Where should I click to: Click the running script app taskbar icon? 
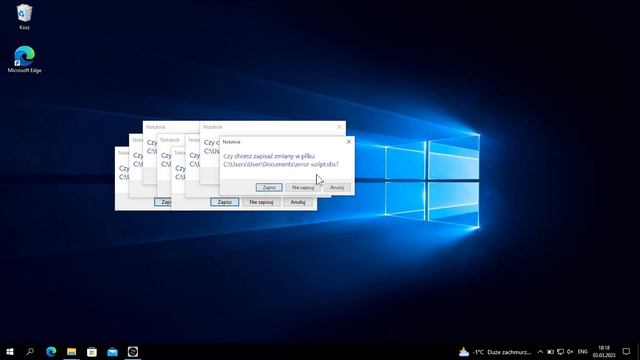point(133,351)
